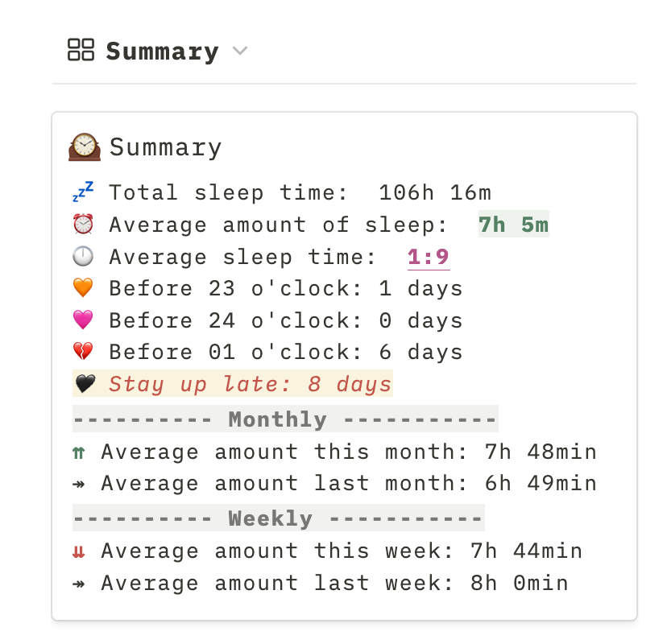Select the bold Summary view tab

(162, 52)
